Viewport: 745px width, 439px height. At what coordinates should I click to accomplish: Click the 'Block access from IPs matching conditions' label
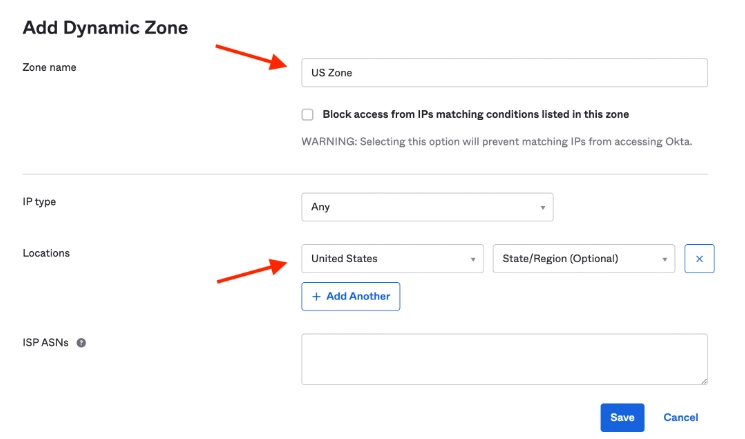pos(476,114)
